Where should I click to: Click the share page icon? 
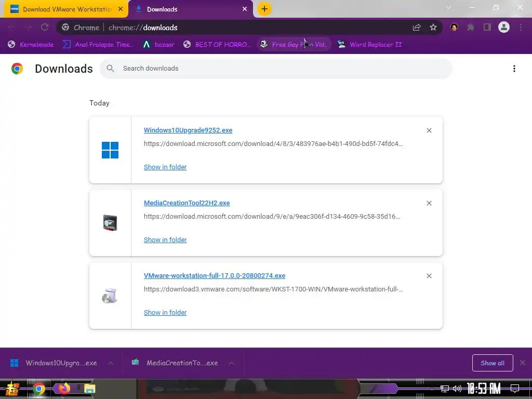click(x=417, y=28)
